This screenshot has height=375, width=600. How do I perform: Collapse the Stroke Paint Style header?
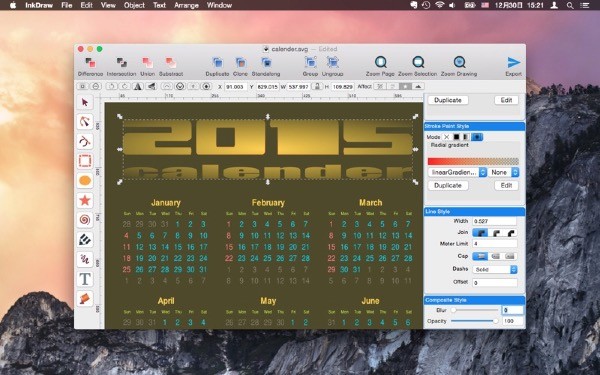click(474, 126)
